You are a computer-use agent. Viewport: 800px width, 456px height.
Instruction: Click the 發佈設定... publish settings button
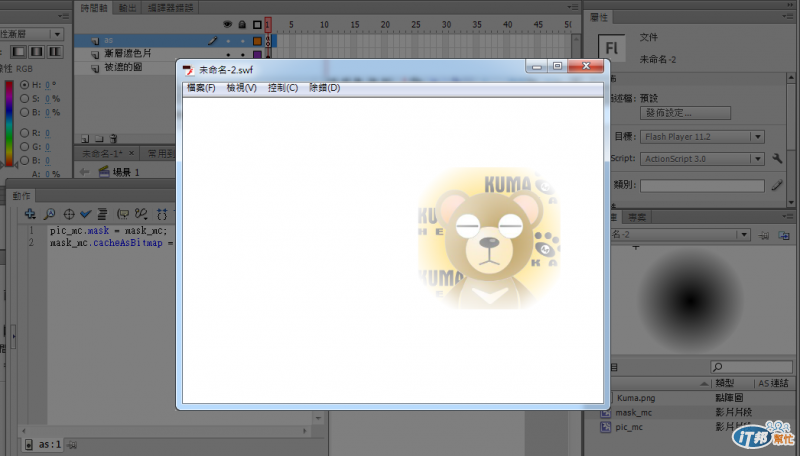point(685,113)
